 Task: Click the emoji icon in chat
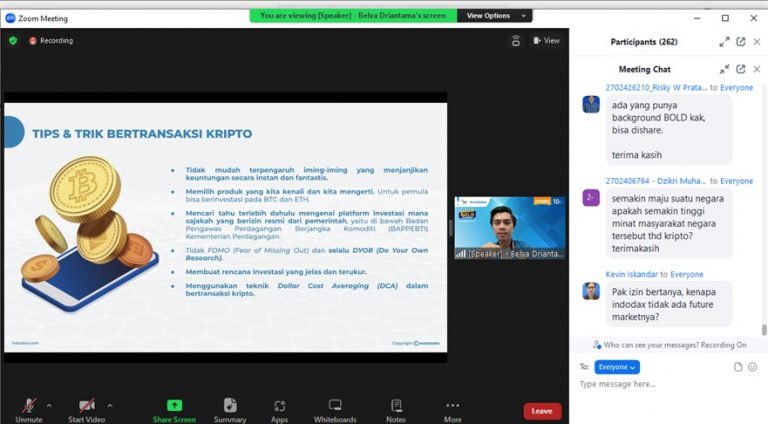pos(753,367)
